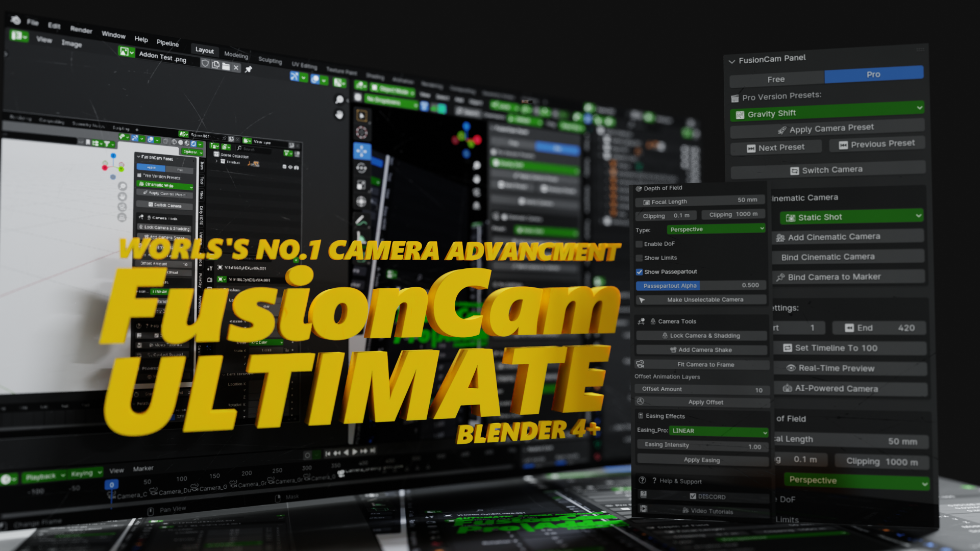The height and width of the screenshot is (551, 980).
Task: Switch FusionCam panel to Pro version
Action: tap(873, 74)
